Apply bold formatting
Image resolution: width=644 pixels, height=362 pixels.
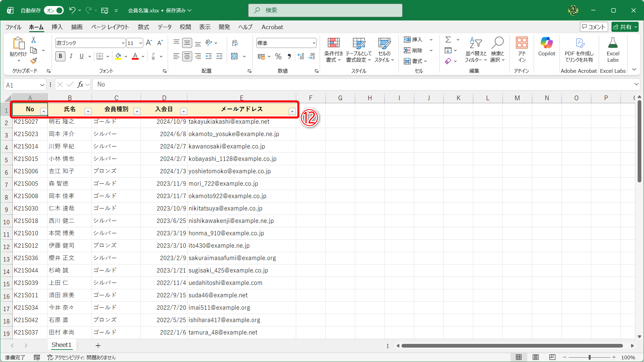pos(60,56)
